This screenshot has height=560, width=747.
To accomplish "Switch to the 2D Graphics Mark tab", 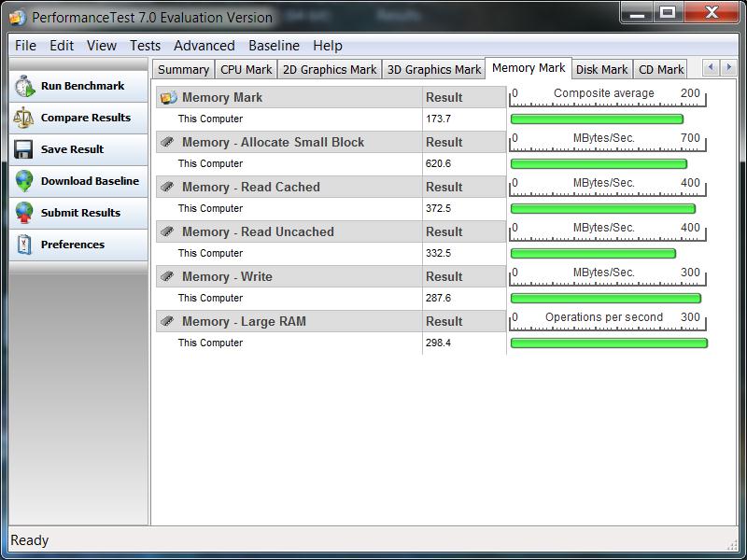I will (x=330, y=69).
